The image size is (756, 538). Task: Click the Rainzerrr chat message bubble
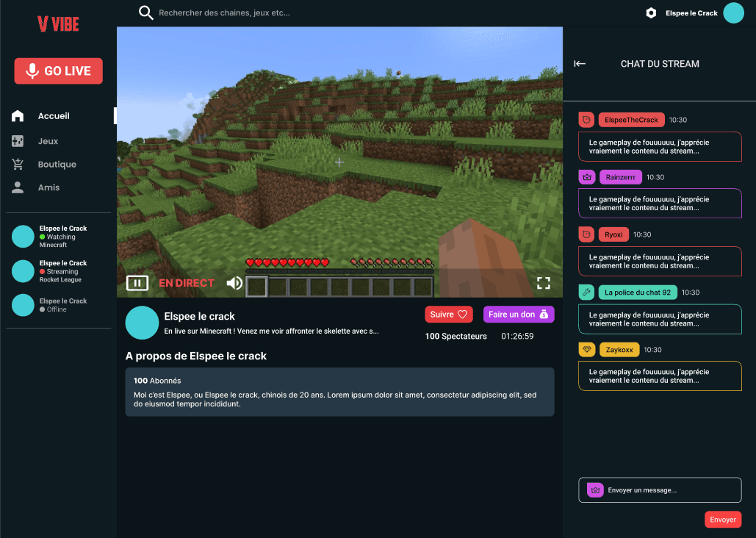tap(660, 204)
